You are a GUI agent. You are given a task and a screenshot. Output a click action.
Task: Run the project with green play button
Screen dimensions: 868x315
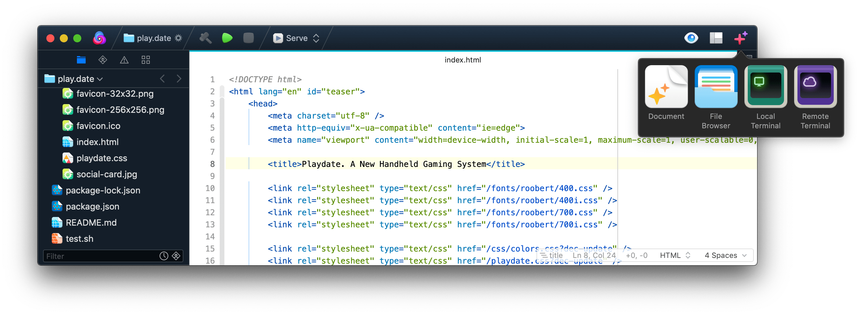coord(227,38)
